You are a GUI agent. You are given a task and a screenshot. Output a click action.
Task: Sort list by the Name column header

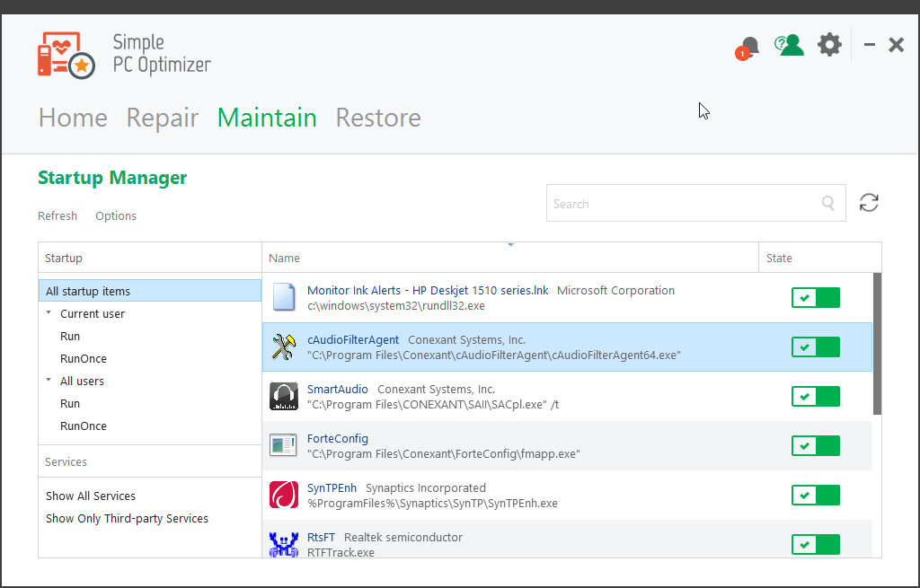pos(285,259)
